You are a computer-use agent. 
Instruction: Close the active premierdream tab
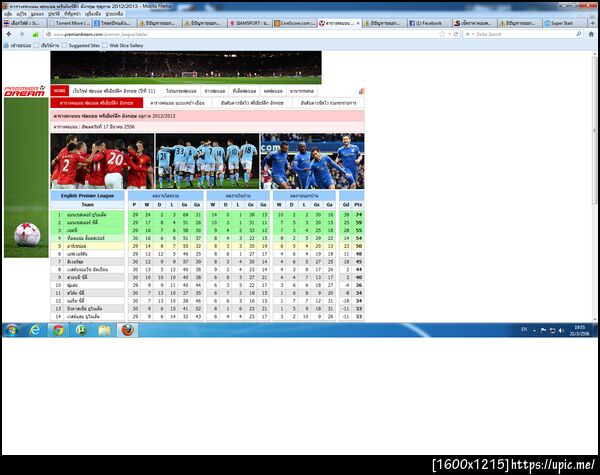[x=358, y=23]
